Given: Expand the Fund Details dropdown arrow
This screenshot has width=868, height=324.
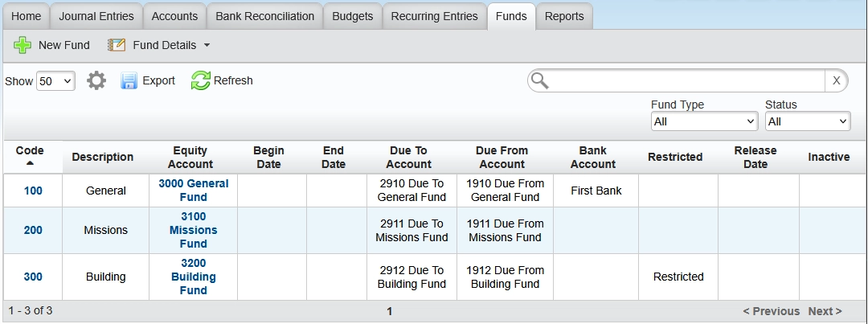Looking at the screenshot, I should (207, 45).
